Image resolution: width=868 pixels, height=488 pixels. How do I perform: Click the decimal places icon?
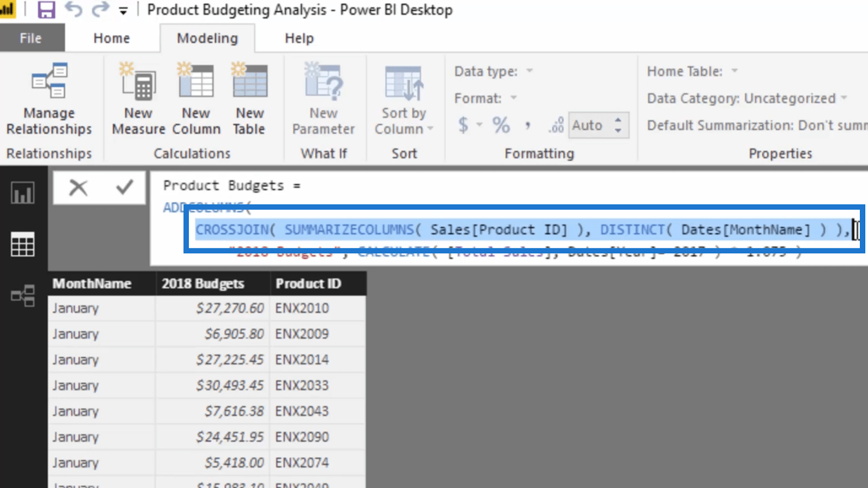tap(556, 125)
